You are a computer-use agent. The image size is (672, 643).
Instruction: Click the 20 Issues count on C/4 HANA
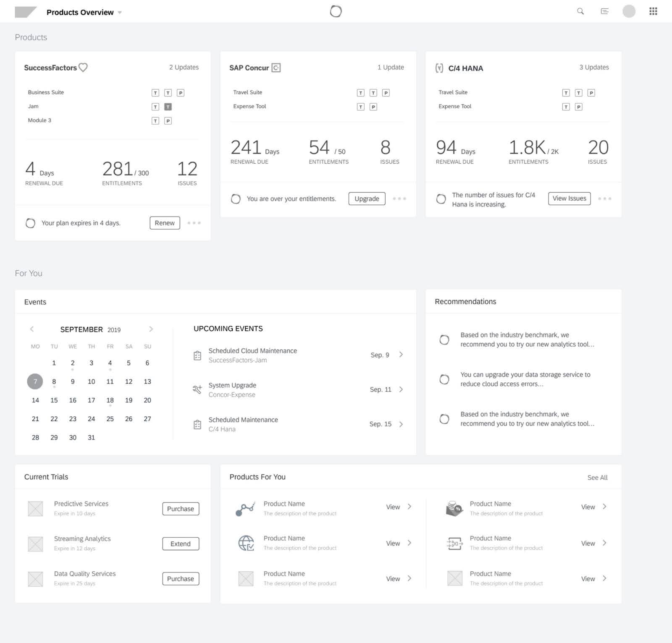click(x=598, y=147)
